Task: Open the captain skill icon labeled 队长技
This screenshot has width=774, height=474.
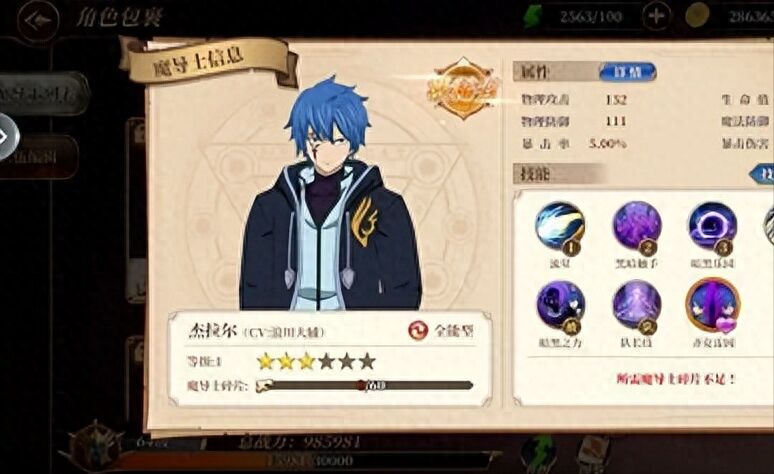Action: tap(637, 306)
